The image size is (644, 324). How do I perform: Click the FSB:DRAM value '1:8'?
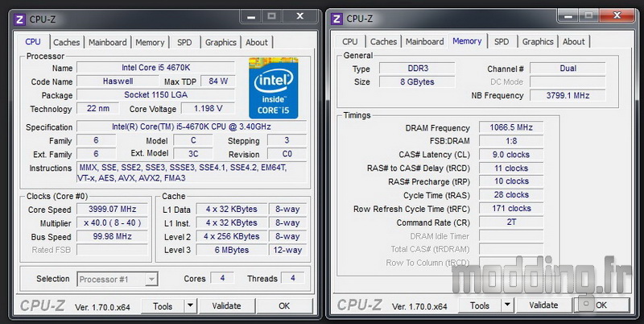511,141
